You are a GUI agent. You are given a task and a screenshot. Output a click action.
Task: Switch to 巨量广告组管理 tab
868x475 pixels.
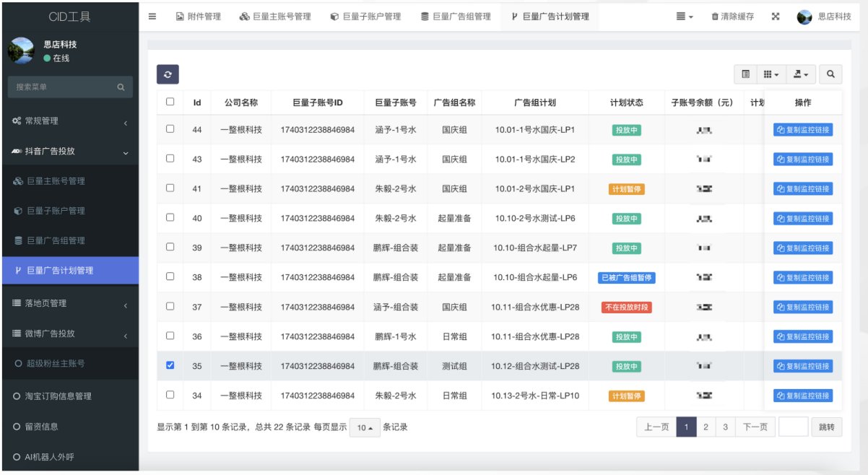pos(456,17)
